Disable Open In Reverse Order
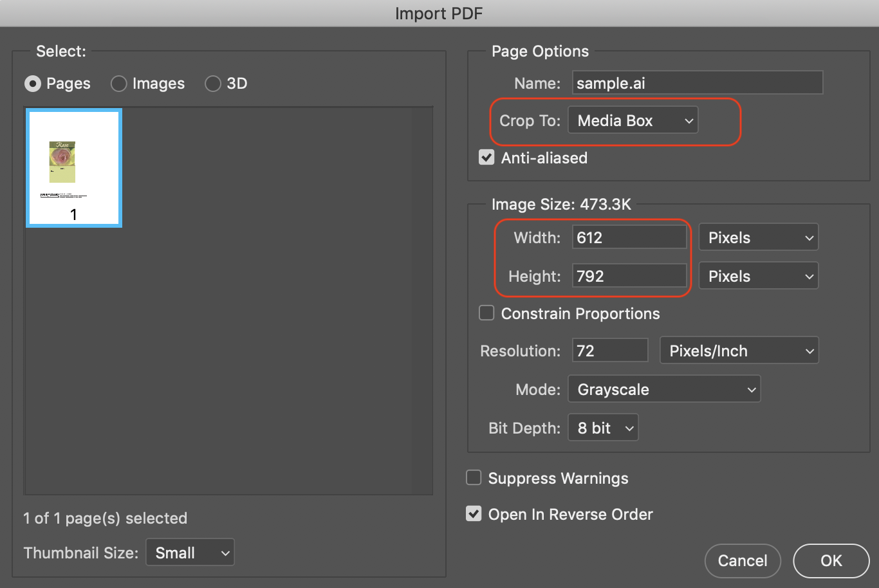Screen dimensions: 879x588 tap(474, 513)
